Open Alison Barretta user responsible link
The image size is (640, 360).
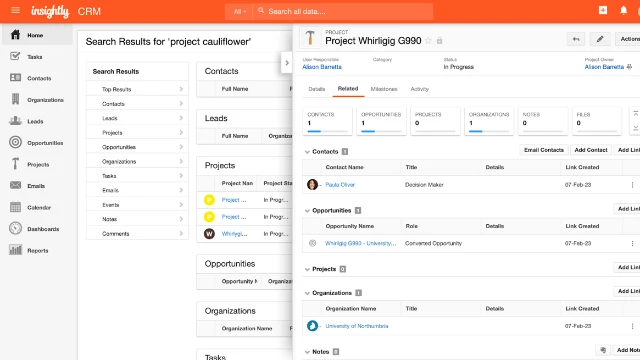[x=322, y=67]
